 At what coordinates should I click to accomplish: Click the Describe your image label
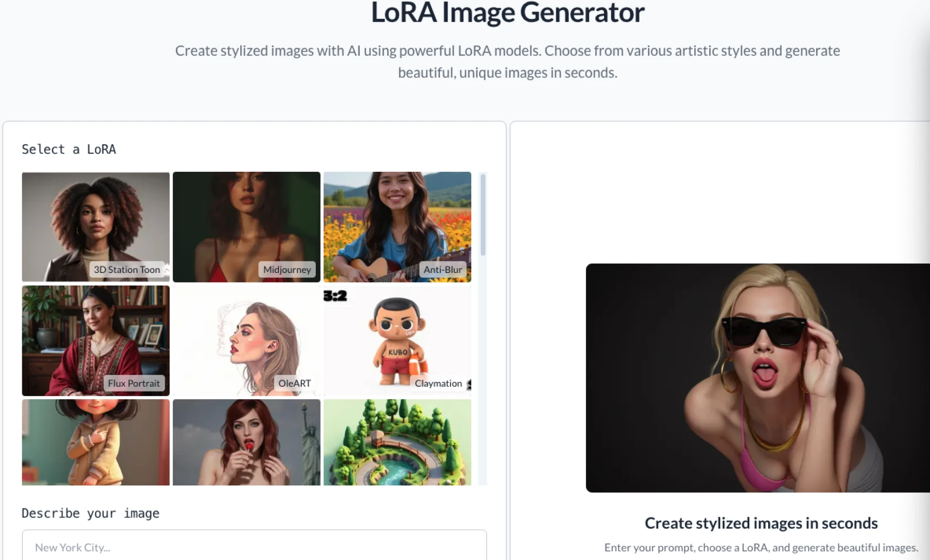(x=90, y=513)
